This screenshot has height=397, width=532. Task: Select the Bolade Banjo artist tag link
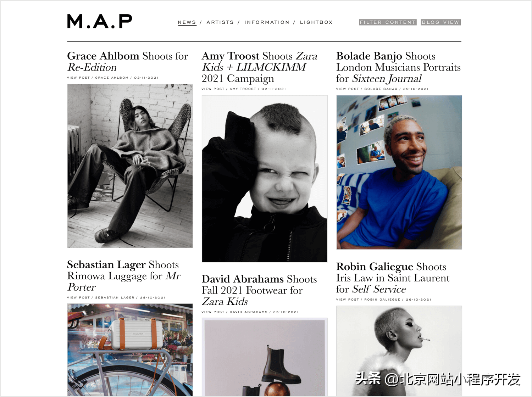[381, 89]
